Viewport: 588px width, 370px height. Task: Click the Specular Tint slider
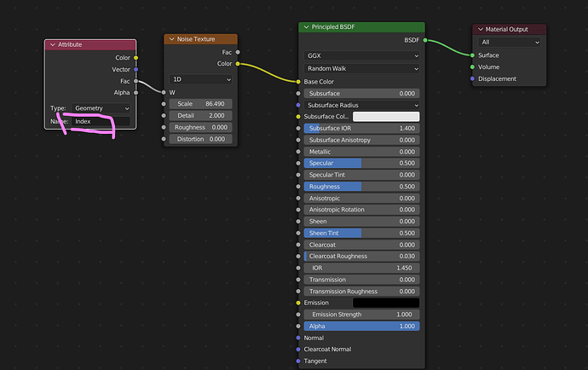tap(361, 175)
